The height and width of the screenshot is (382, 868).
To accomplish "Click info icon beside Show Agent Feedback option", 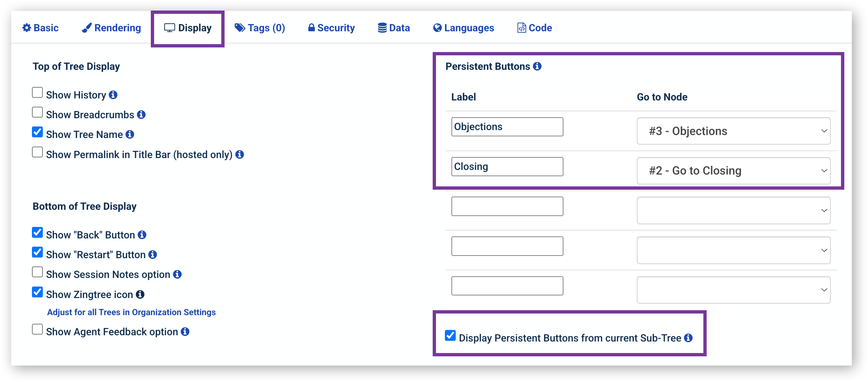I will (x=185, y=332).
